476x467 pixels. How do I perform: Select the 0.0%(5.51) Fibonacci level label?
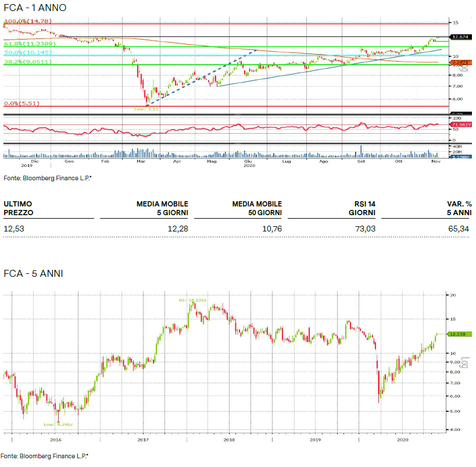[x=22, y=104]
